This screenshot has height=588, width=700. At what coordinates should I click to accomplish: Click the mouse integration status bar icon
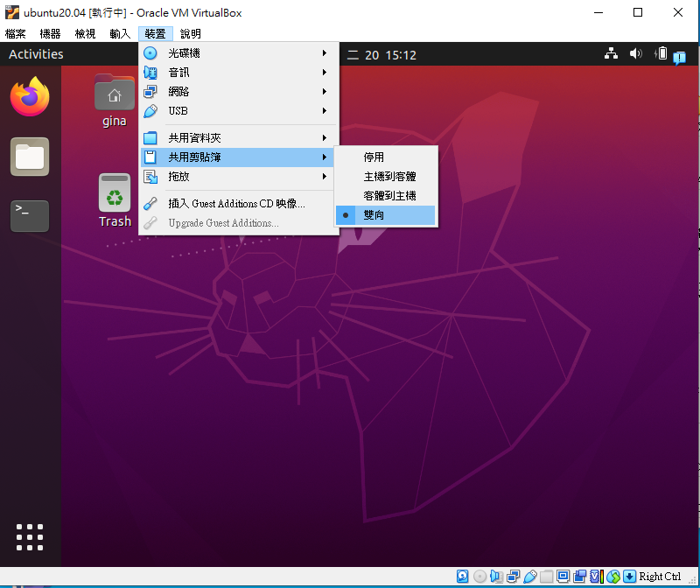(x=613, y=577)
